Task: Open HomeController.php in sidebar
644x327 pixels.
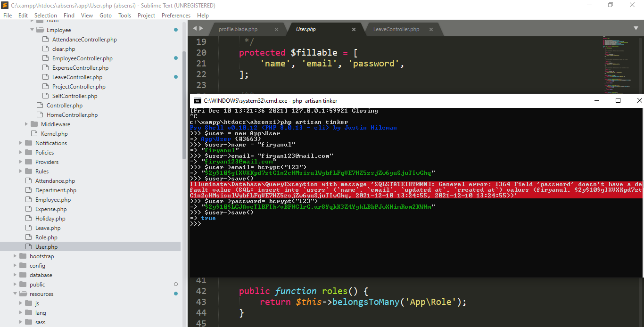Action: click(72, 115)
